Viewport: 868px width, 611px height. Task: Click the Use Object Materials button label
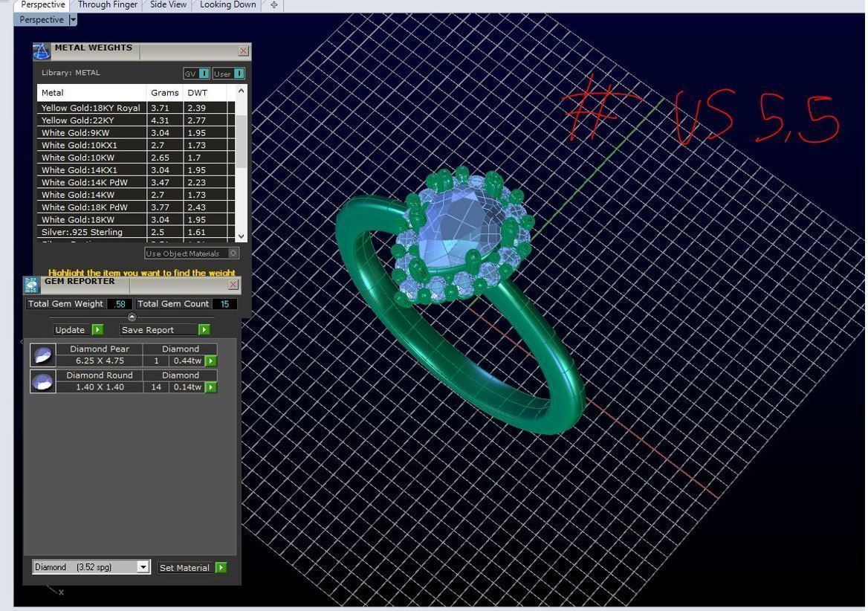(x=183, y=253)
